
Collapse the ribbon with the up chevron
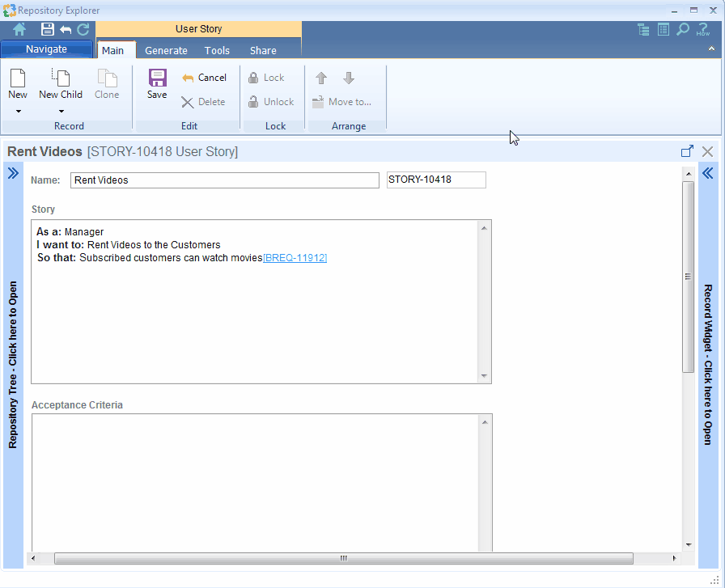711,49
